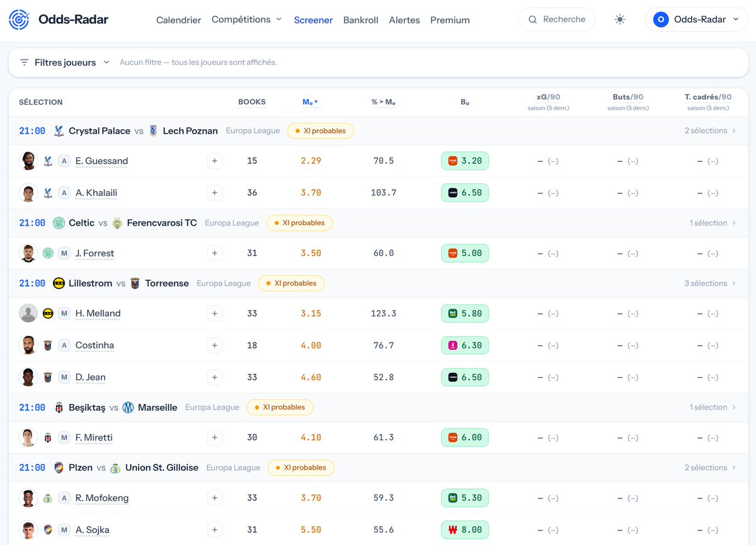Open the Odds-Radar account dropdown
The height and width of the screenshot is (545, 756).
(696, 20)
